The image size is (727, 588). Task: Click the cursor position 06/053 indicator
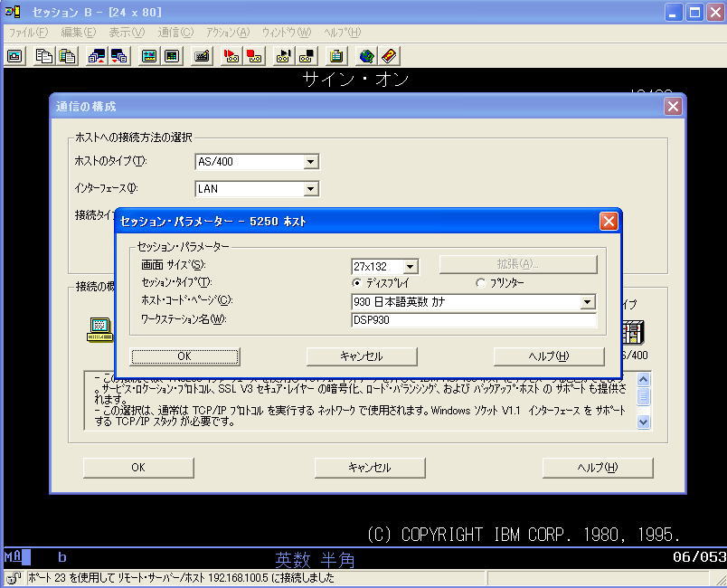point(700,557)
